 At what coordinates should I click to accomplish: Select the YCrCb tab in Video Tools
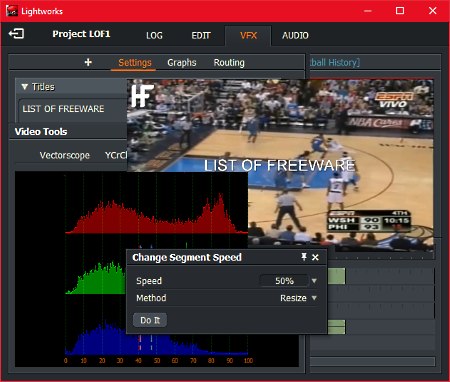point(116,155)
